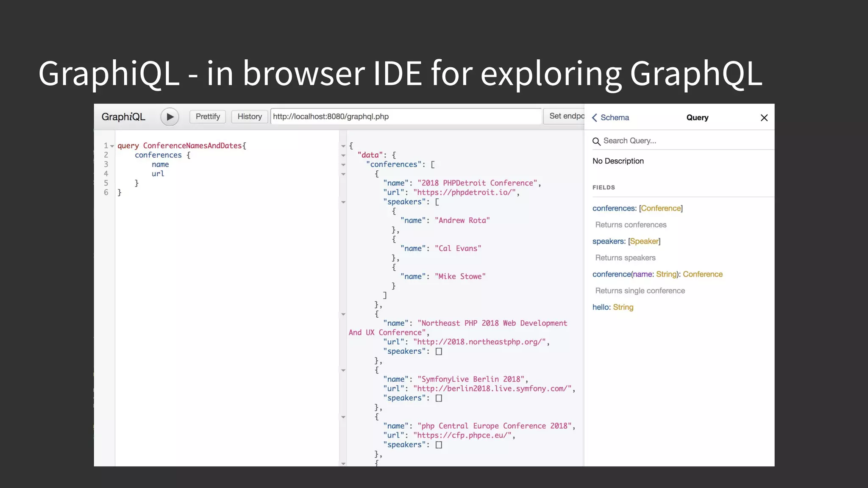Open the conferences field documentation

[614, 208]
